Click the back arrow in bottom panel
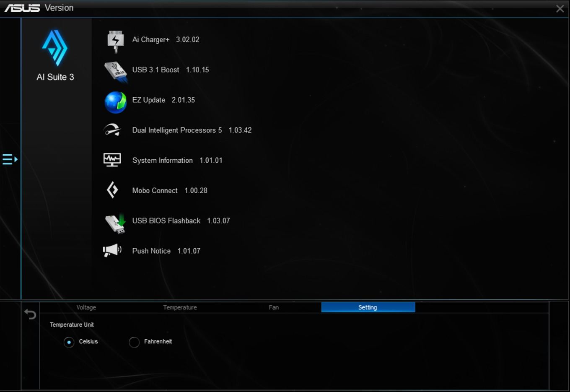Screen dimensions: 570x392 30,314
